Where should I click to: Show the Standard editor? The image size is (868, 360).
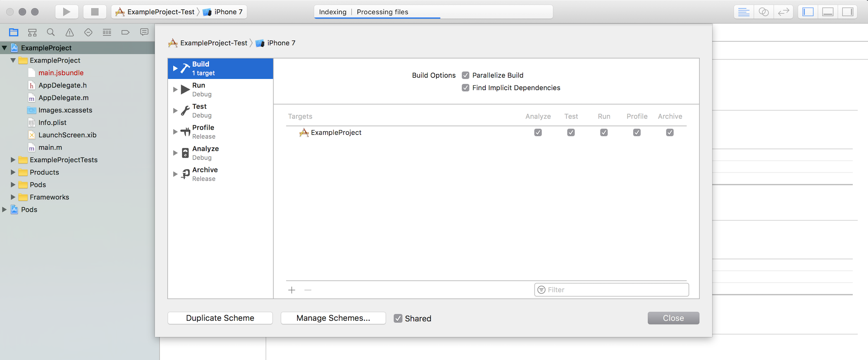pyautogui.click(x=744, y=12)
